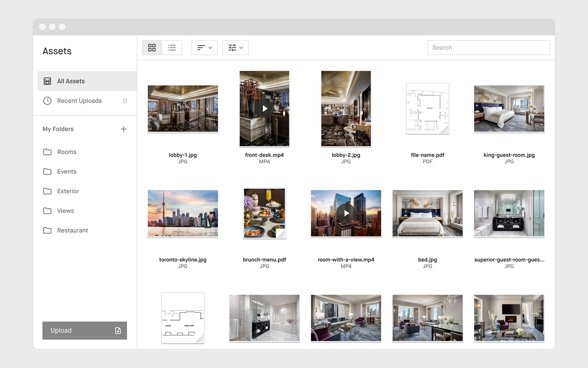The width and height of the screenshot is (588, 368).
Task: Click the Rooms folder icon
Action: [x=48, y=152]
